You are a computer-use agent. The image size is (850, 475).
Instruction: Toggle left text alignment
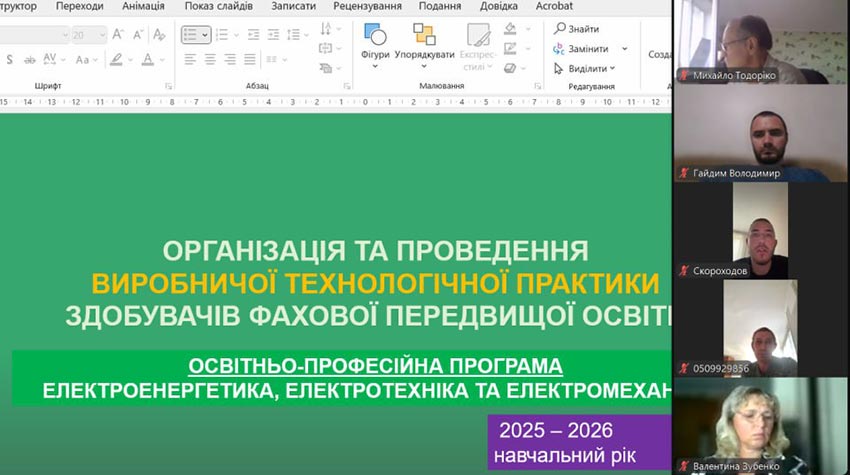(x=190, y=59)
